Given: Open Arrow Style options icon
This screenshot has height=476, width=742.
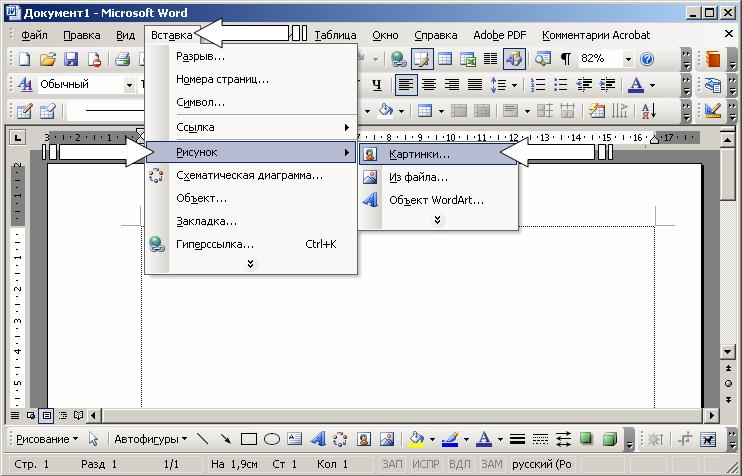Looking at the screenshot, I should [563, 439].
